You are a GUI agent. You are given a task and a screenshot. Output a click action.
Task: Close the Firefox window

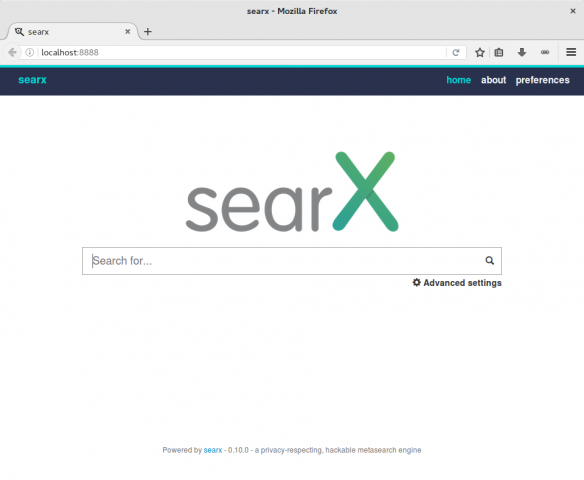[573, 11]
